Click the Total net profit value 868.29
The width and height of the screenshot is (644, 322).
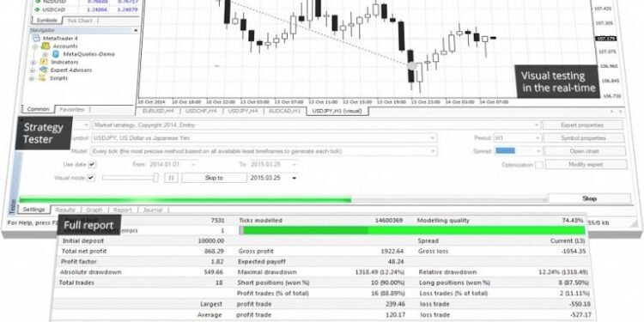tap(214, 251)
